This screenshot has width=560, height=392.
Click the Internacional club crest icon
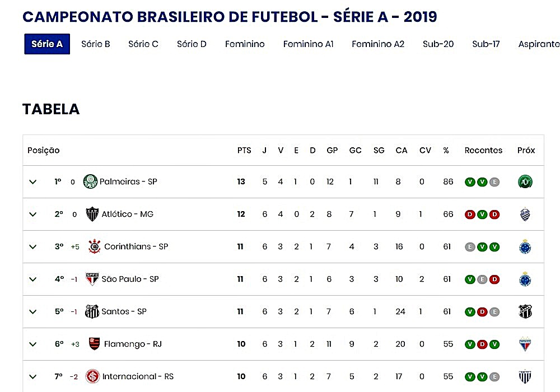click(x=92, y=376)
